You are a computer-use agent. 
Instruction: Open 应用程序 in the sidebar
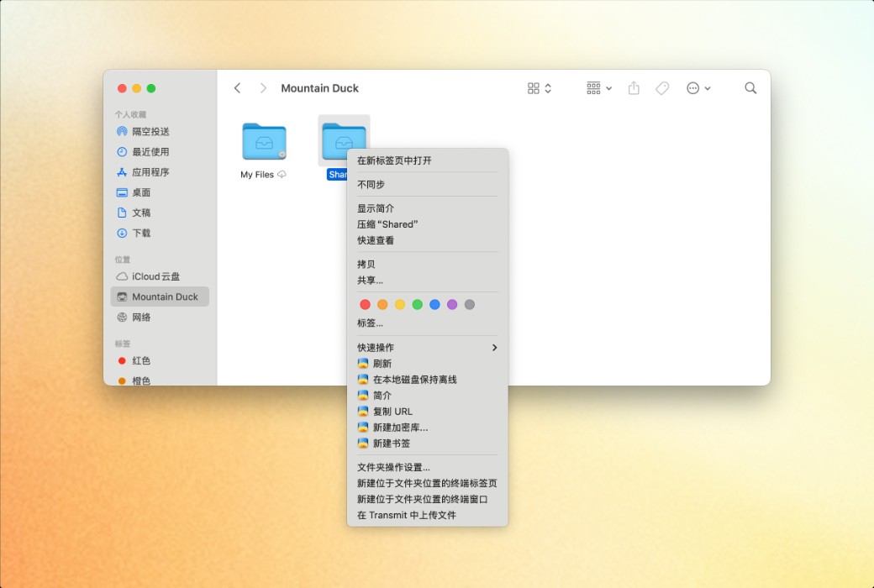pos(160,172)
